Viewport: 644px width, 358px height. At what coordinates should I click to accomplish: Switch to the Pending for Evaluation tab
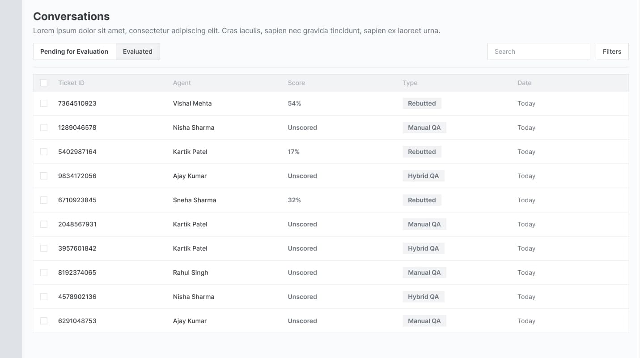pos(74,51)
